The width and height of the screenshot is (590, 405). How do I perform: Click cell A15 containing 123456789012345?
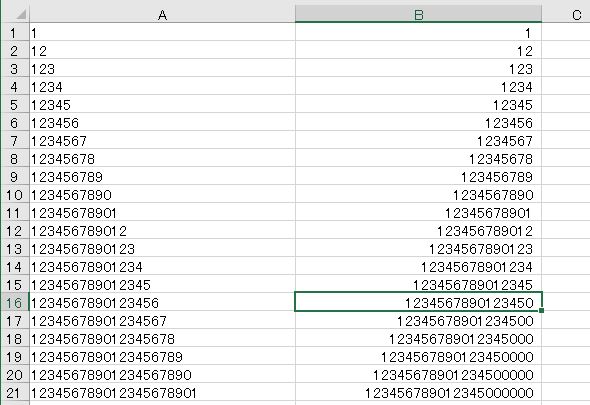pyautogui.click(x=162, y=285)
